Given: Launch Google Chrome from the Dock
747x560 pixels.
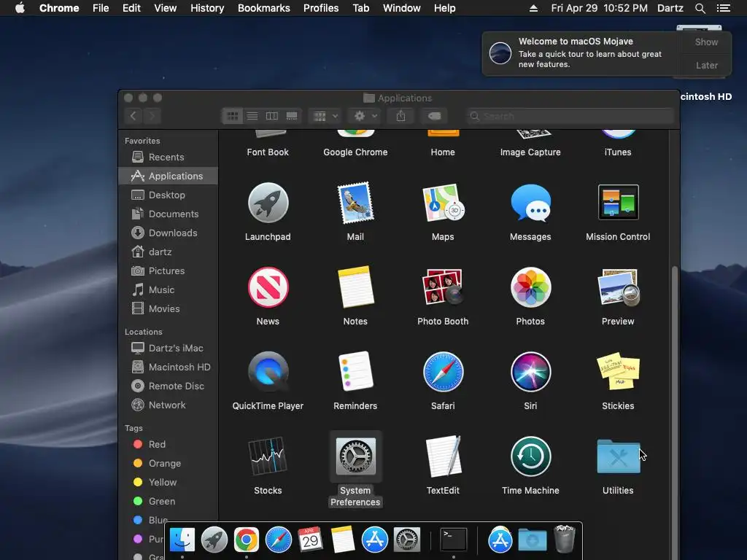Looking at the screenshot, I should point(247,540).
